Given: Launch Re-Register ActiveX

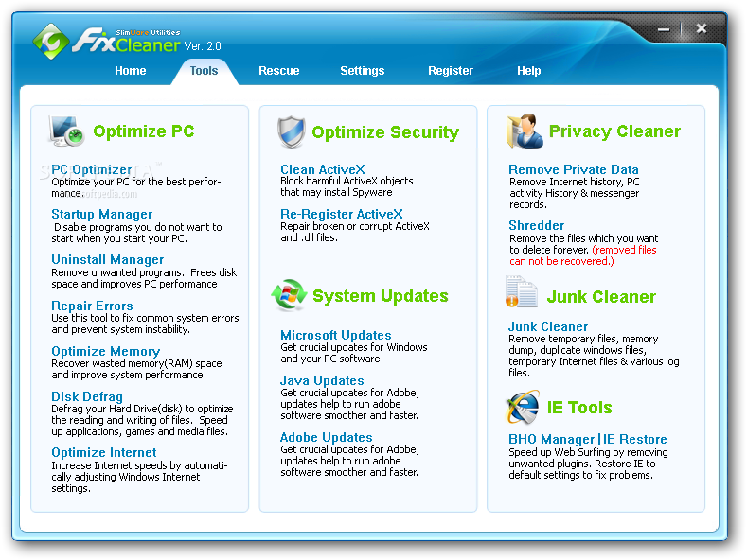Looking at the screenshot, I should coord(342,215).
